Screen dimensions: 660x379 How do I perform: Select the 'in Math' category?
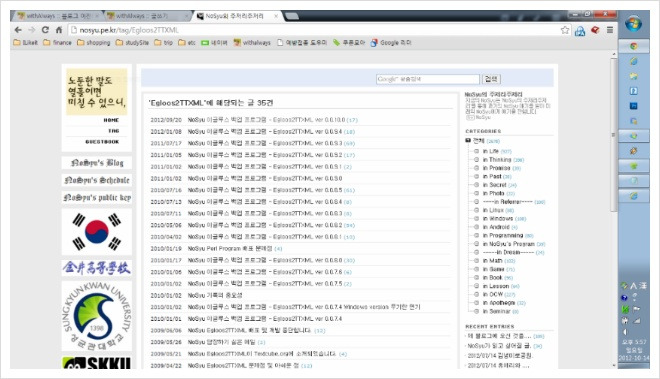[x=492, y=261]
